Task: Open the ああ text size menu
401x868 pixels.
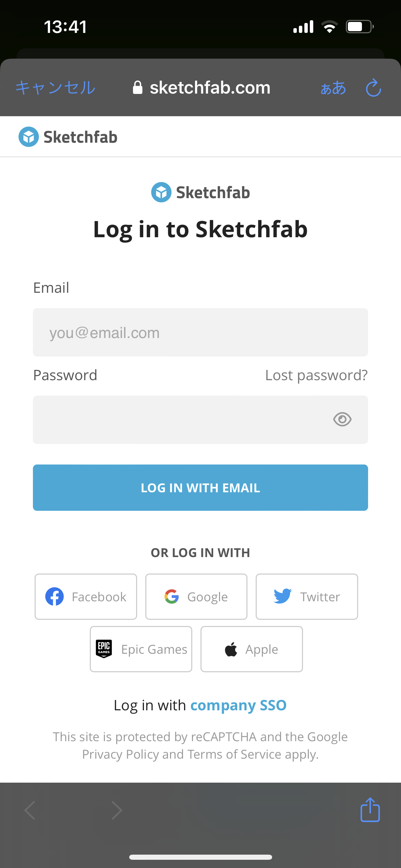Action: 333,88
